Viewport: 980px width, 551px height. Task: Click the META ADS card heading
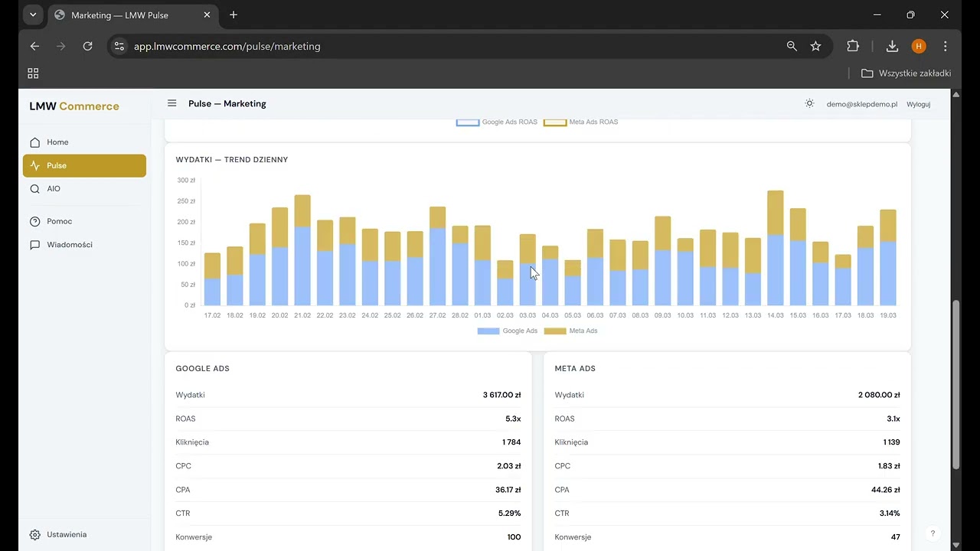pyautogui.click(x=575, y=369)
